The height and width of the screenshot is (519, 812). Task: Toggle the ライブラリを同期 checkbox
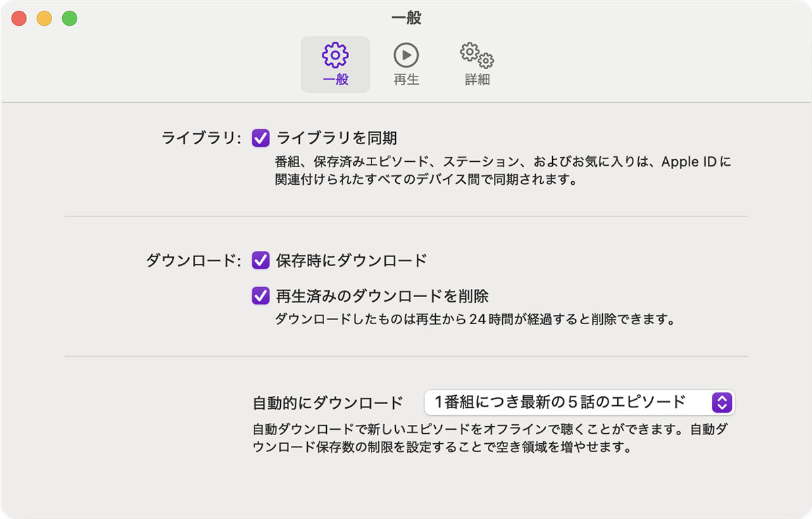pyautogui.click(x=261, y=138)
